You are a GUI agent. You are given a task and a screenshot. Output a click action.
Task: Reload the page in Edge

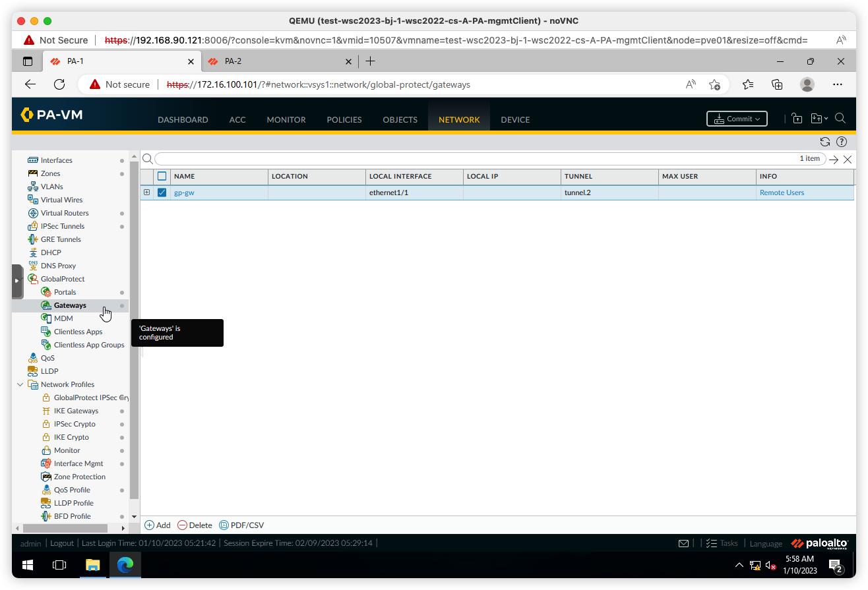tap(59, 84)
